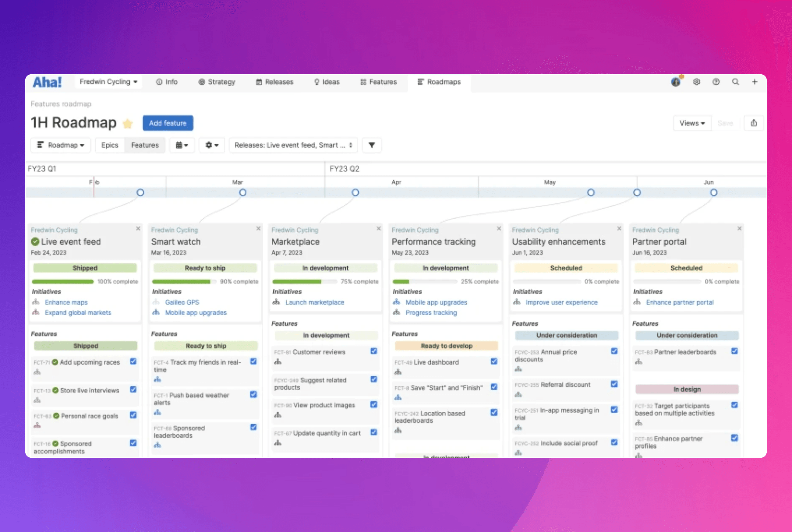Open the Fredwin Cycling workspace dropdown
Screen dimensions: 792x532
pos(108,81)
